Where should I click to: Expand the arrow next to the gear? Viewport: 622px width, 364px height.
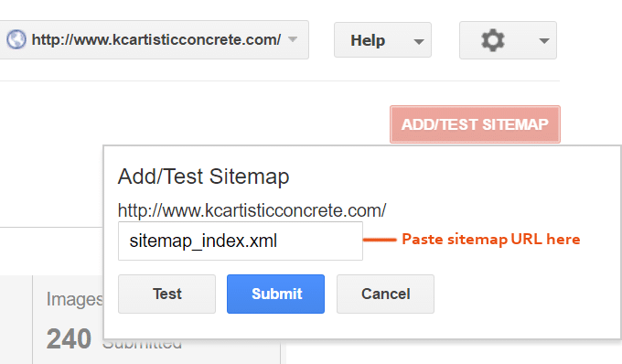tap(544, 41)
